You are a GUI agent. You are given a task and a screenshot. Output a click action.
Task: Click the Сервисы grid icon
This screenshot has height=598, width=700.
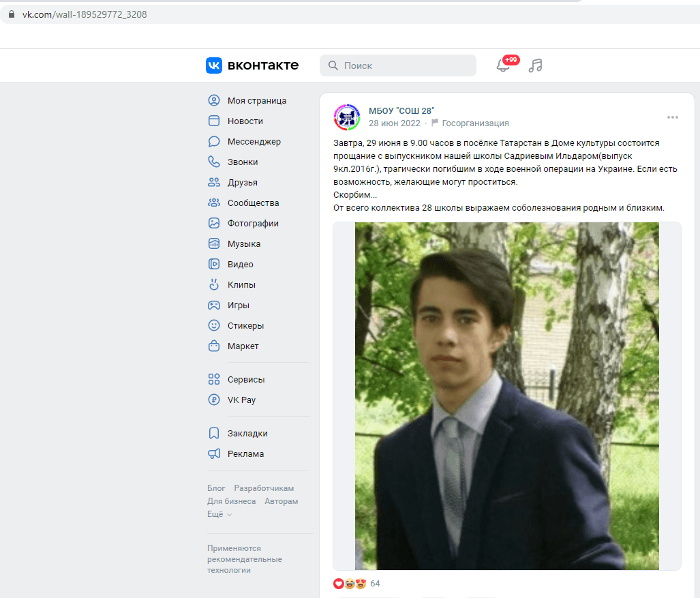click(214, 379)
